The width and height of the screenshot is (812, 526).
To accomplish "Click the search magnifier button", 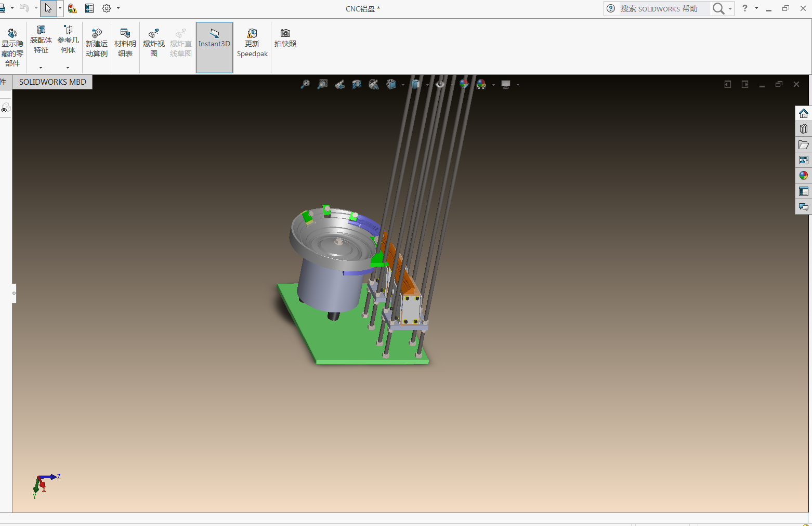I will click(x=718, y=8).
